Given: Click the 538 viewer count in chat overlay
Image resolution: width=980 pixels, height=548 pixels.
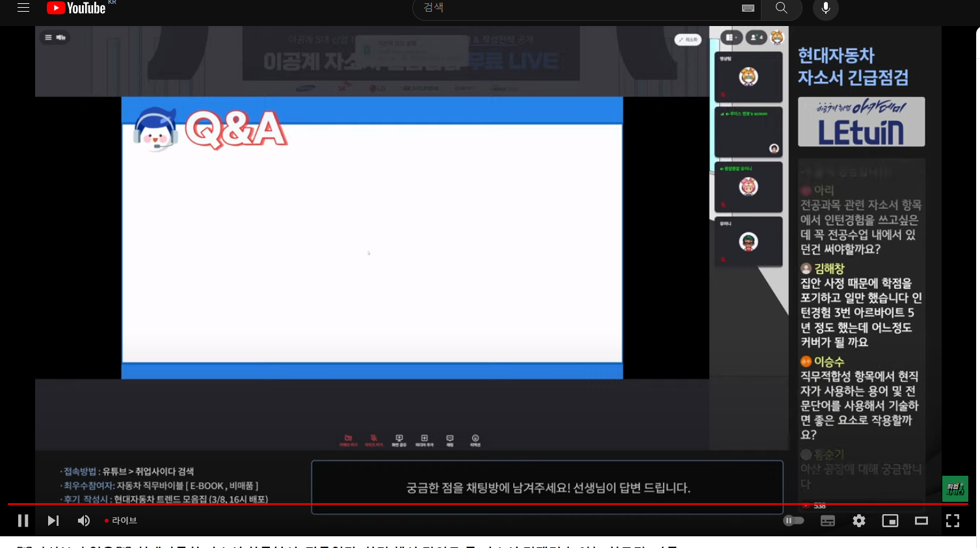Looking at the screenshot, I should click(819, 506).
